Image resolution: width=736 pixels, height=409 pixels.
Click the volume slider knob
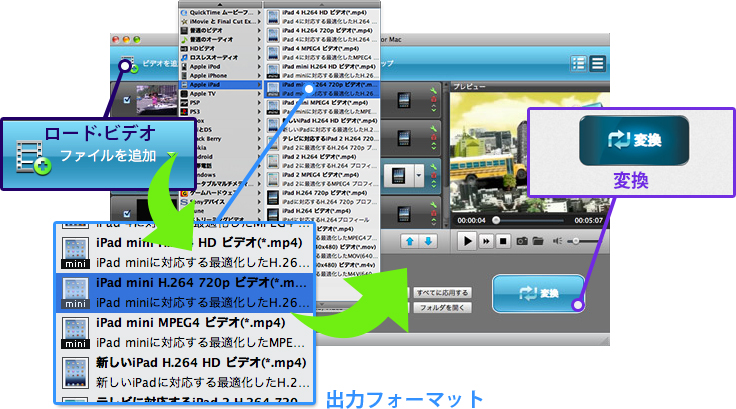coord(575,241)
